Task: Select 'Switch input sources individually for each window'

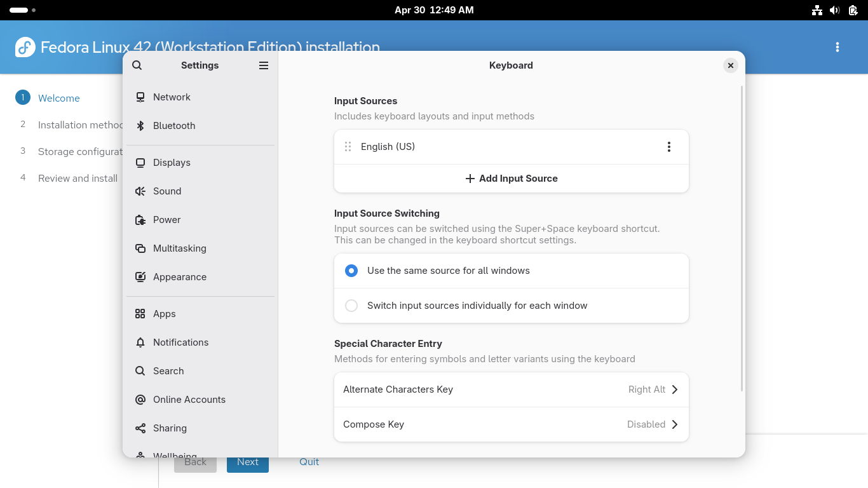Action: tap(351, 306)
